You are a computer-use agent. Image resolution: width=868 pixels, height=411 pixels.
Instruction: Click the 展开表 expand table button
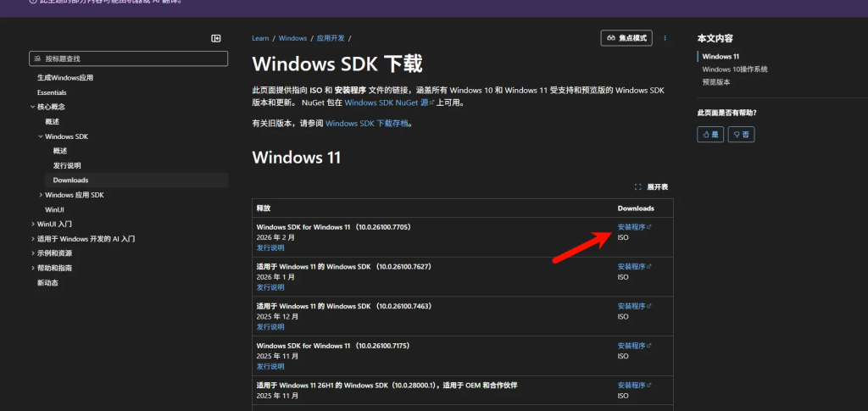point(652,187)
